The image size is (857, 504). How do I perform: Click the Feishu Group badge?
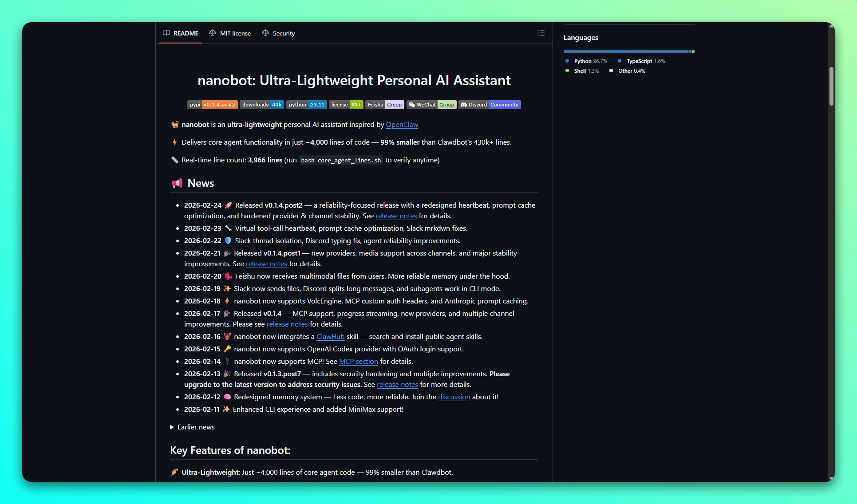pyautogui.click(x=384, y=105)
